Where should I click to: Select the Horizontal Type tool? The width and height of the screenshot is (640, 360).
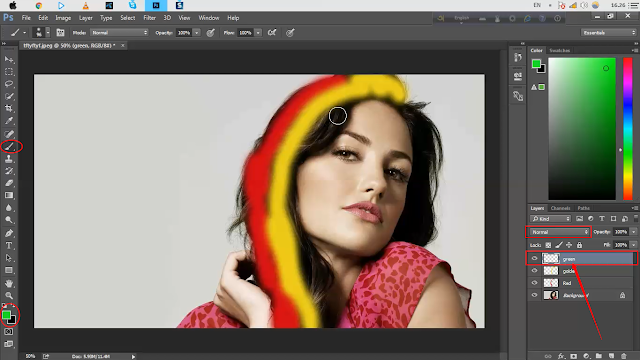coord(9,245)
